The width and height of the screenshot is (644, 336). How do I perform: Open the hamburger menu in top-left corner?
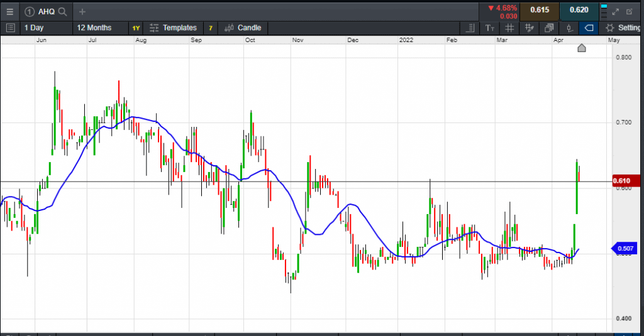point(9,11)
